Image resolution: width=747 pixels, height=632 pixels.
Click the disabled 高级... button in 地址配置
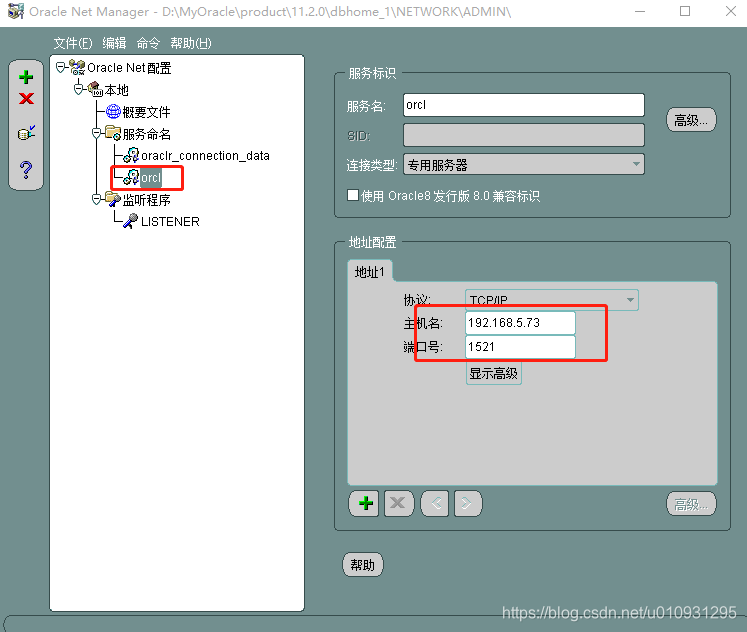[x=691, y=504]
